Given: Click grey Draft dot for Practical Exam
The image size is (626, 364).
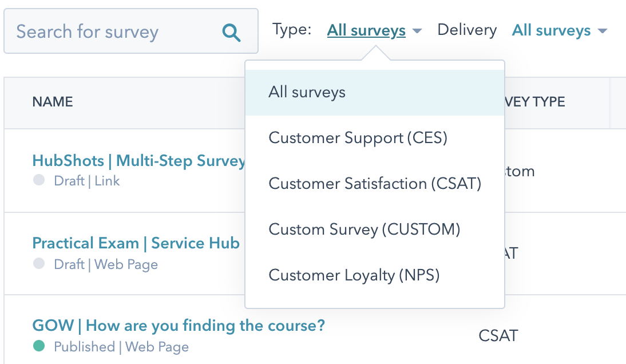Looking at the screenshot, I should (39, 264).
